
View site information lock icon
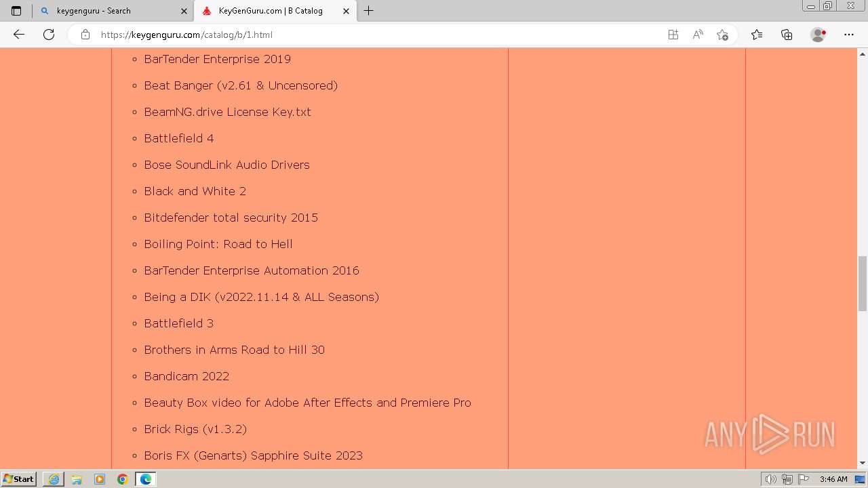85,35
